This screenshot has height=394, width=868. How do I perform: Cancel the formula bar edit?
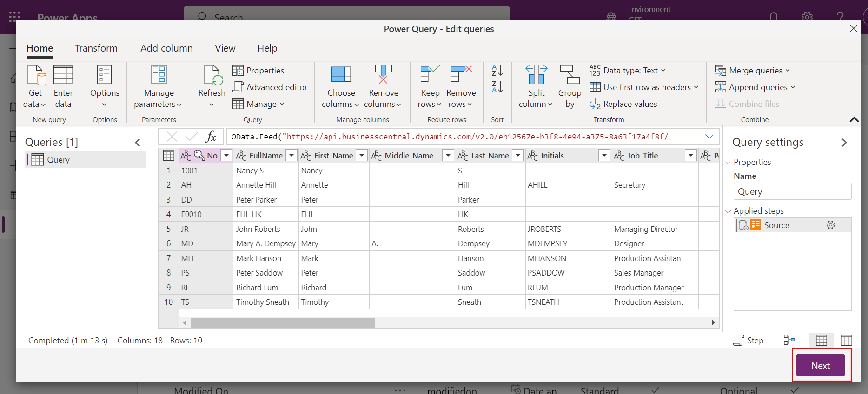pos(172,137)
